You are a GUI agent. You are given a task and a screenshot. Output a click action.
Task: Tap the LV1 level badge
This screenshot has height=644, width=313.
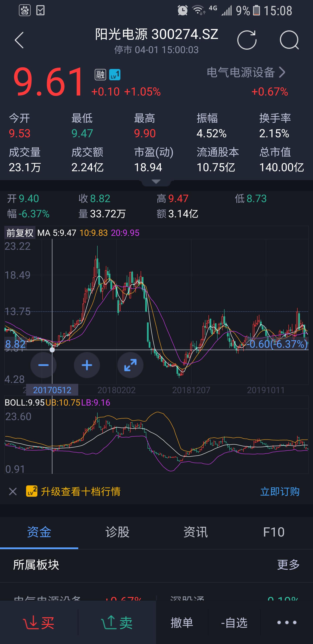pos(115,74)
